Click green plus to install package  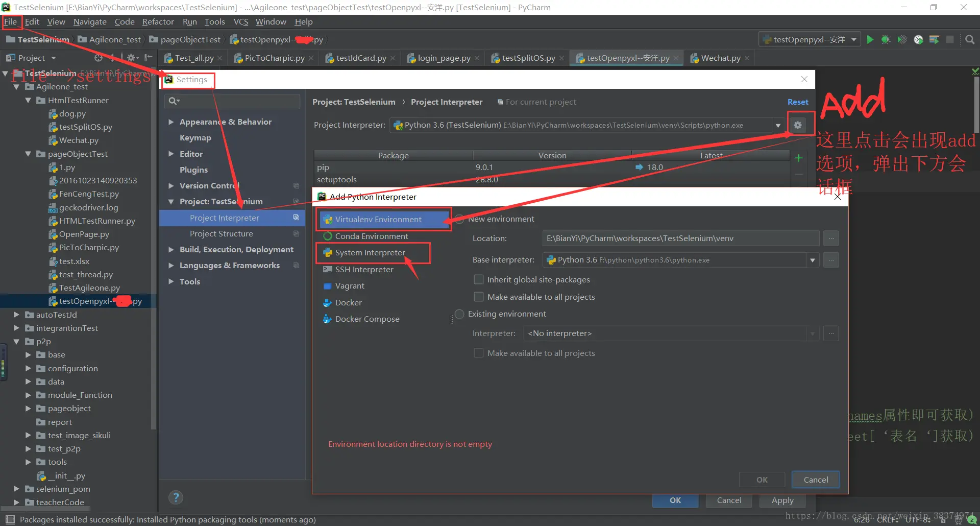799,158
